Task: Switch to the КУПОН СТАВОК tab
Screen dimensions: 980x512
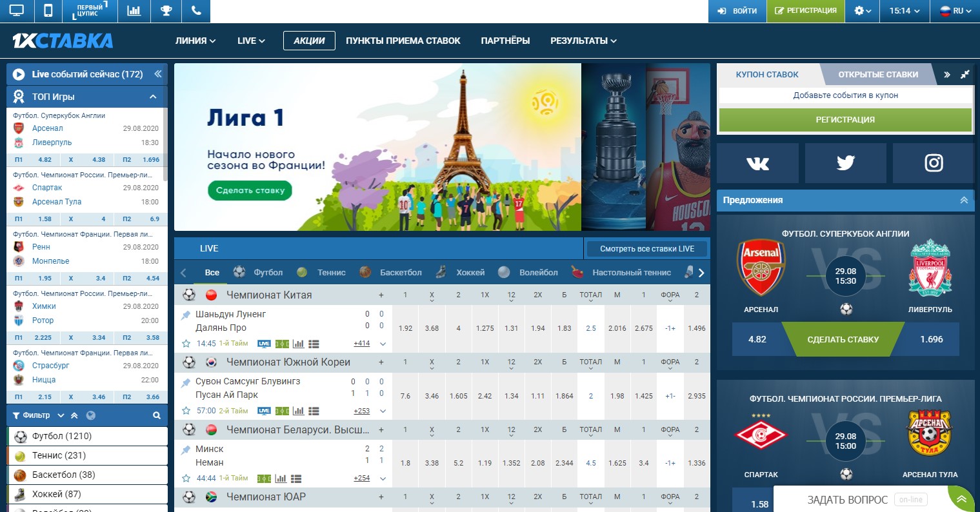Action: 767,75
